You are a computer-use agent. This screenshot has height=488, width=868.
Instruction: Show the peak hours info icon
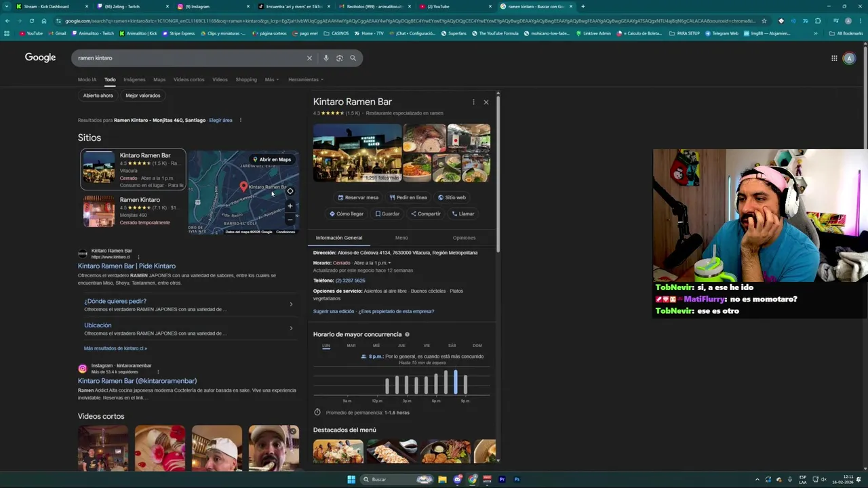[407, 334]
